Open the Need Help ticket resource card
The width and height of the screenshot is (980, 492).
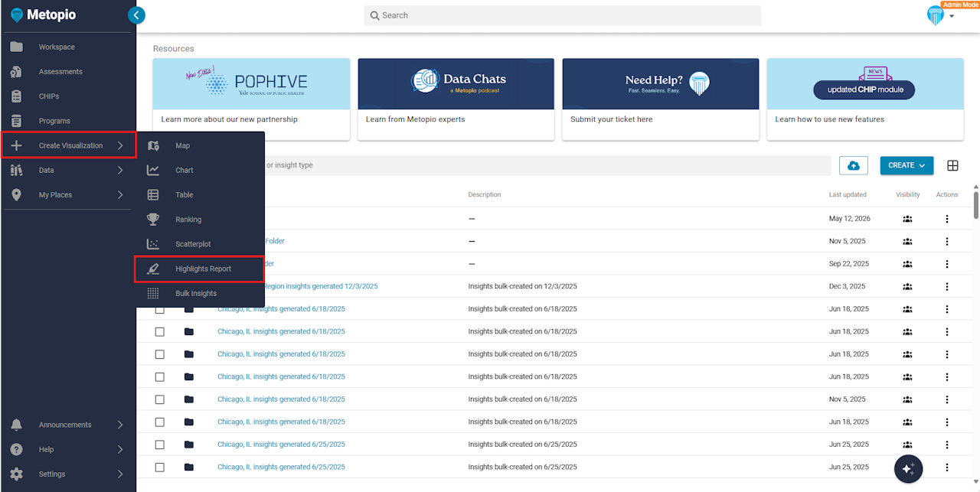click(x=661, y=99)
